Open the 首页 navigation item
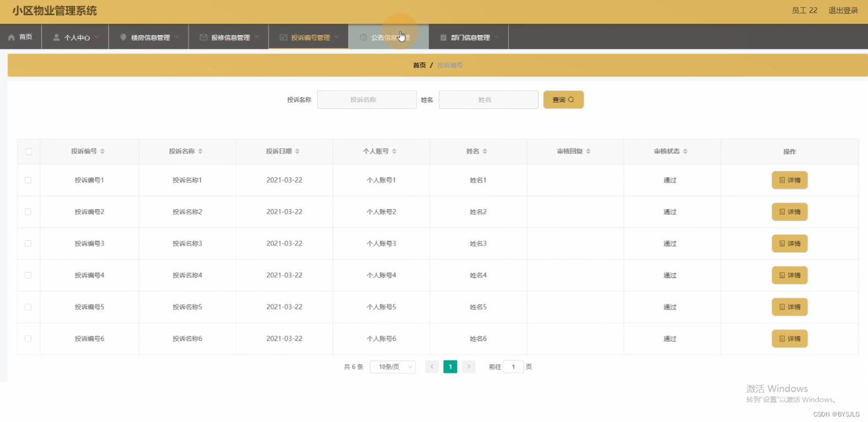The width and height of the screenshot is (868, 422). click(20, 37)
